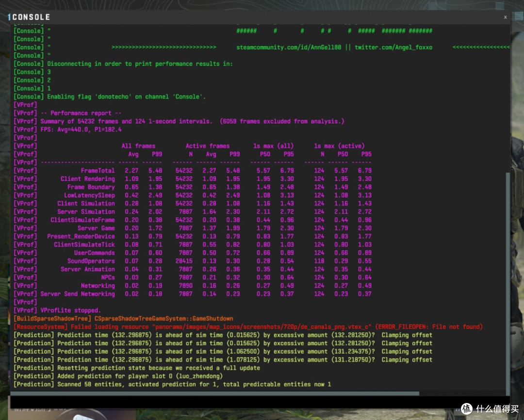The image size is (524, 420).
Task: Click the 'Enabling flag donotecho' line
Action: coord(110,97)
